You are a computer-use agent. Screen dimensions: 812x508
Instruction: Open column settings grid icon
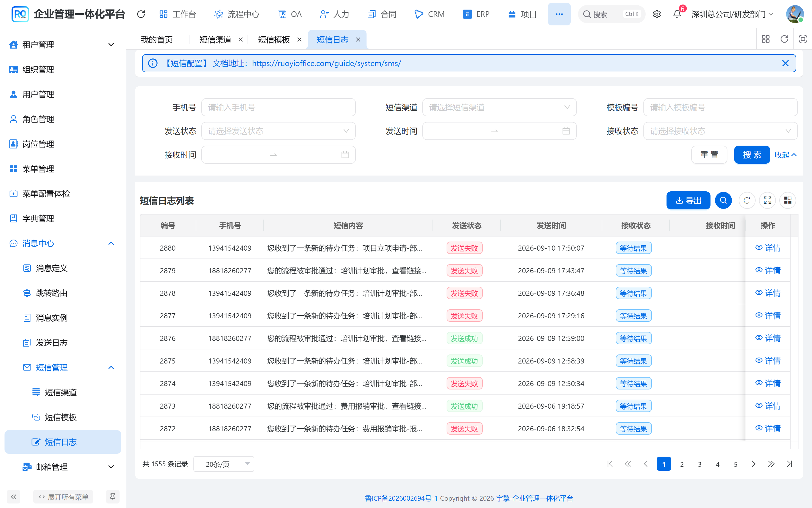pyautogui.click(x=788, y=201)
